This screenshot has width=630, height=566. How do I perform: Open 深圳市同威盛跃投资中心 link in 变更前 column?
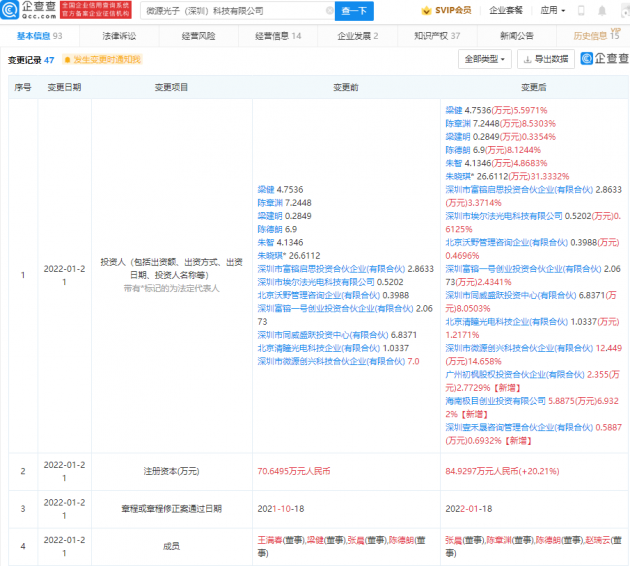[323, 335]
